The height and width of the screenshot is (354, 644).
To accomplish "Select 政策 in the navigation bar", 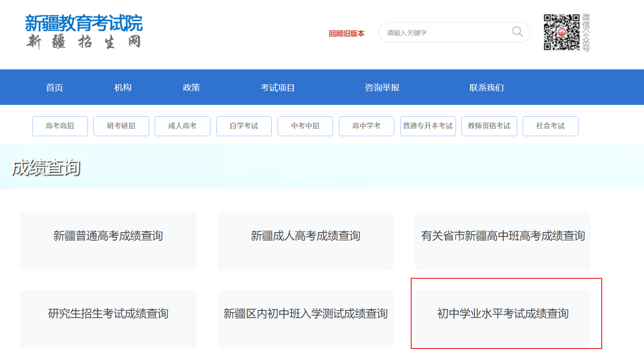I will [x=191, y=88].
